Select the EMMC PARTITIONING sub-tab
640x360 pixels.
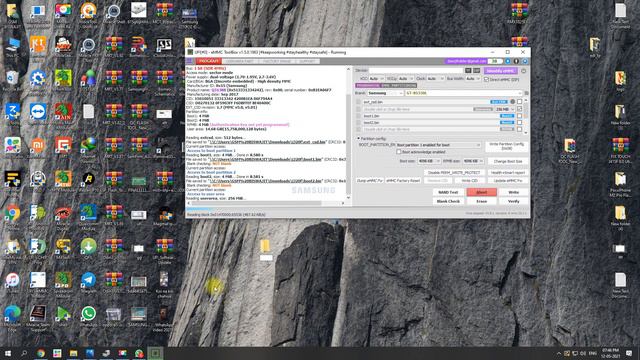click(398, 86)
